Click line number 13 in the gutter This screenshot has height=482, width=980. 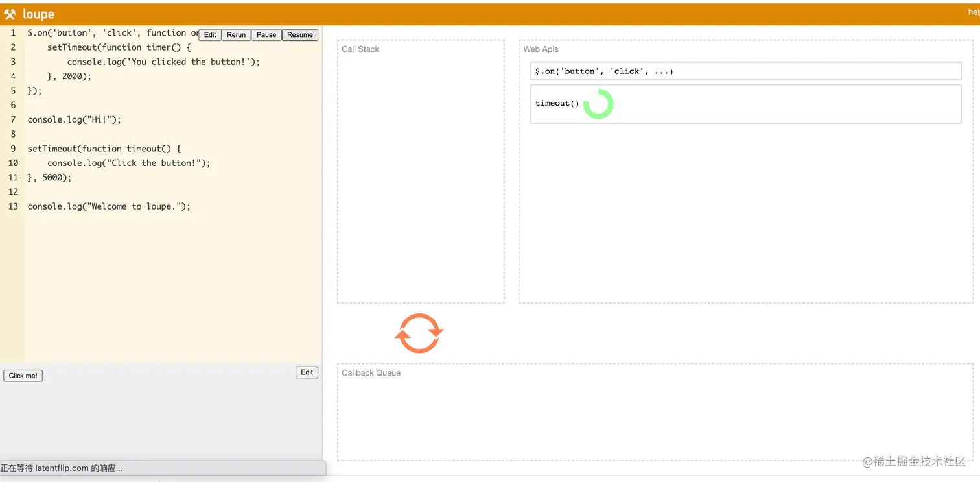click(x=13, y=206)
